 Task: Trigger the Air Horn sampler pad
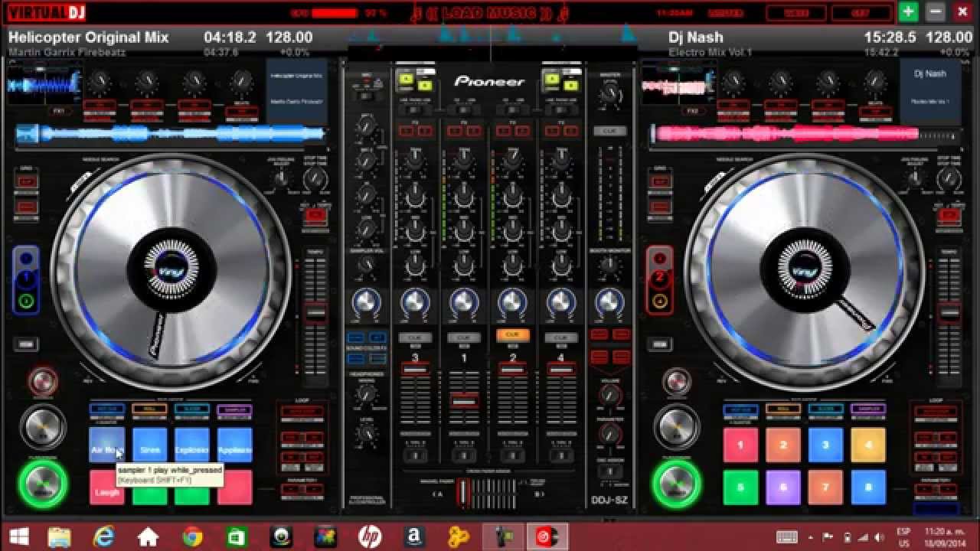click(107, 445)
